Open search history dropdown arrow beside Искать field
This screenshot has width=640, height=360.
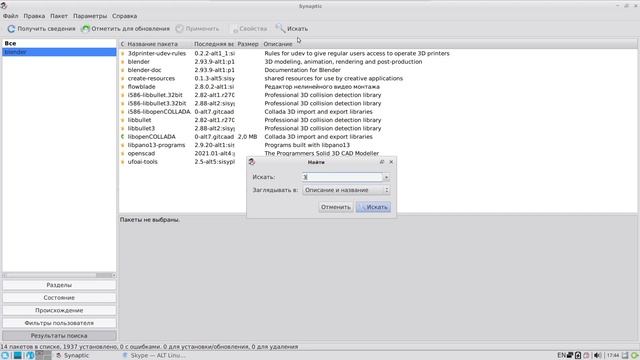tap(386, 177)
